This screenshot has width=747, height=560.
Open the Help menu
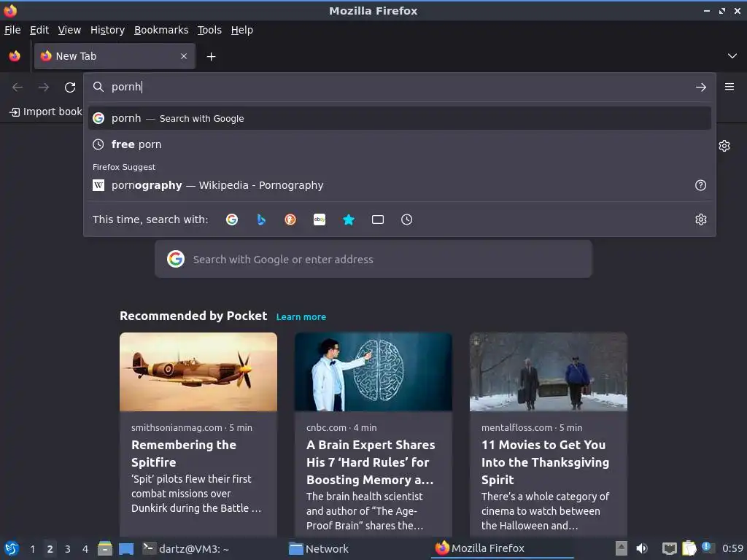242,30
